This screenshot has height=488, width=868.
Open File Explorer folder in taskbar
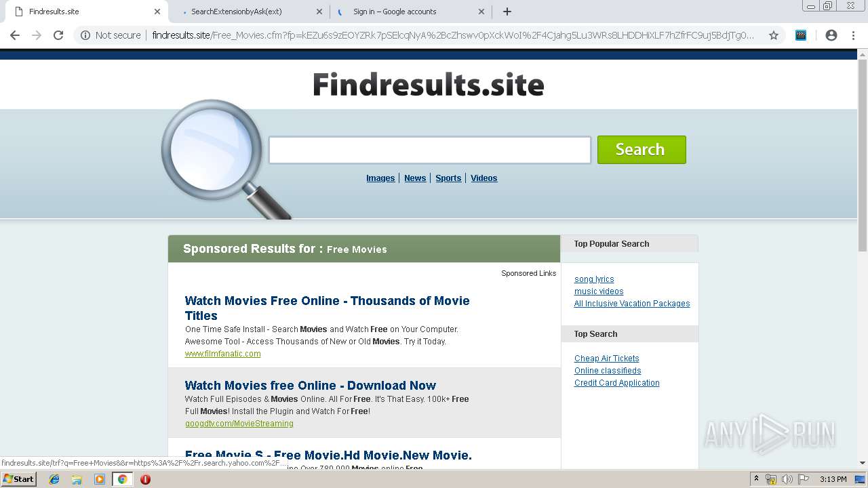(x=77, y=479)
